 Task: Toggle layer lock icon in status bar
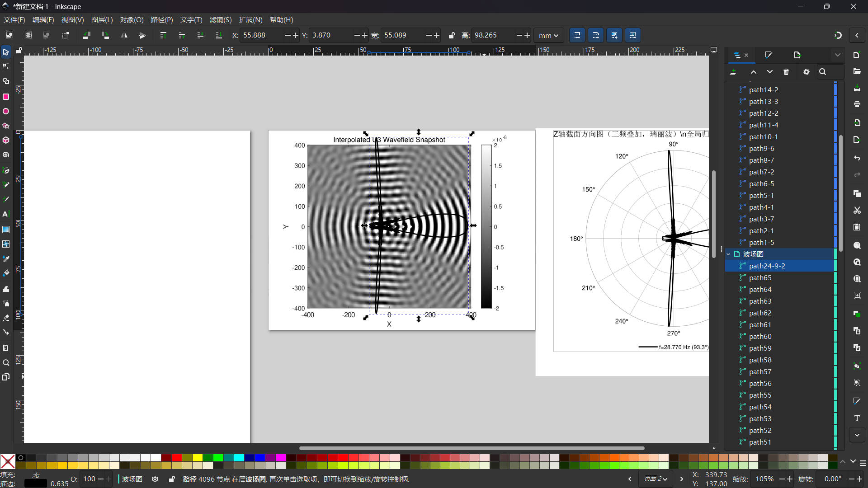[172, 479]
